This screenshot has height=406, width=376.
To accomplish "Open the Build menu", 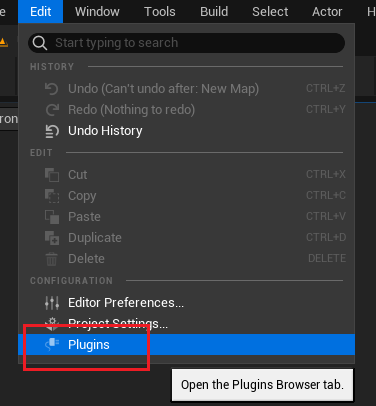I will pyautogui.click(x=214, y=12).
